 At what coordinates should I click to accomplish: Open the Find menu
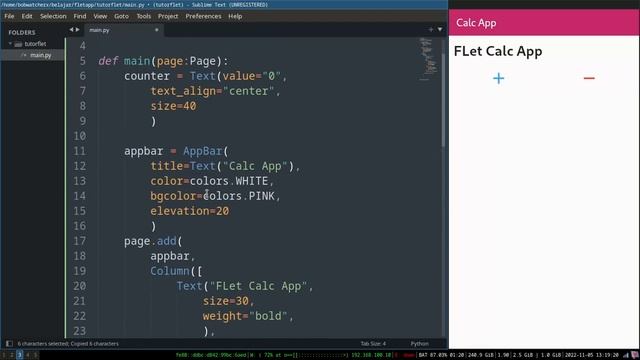80,16
